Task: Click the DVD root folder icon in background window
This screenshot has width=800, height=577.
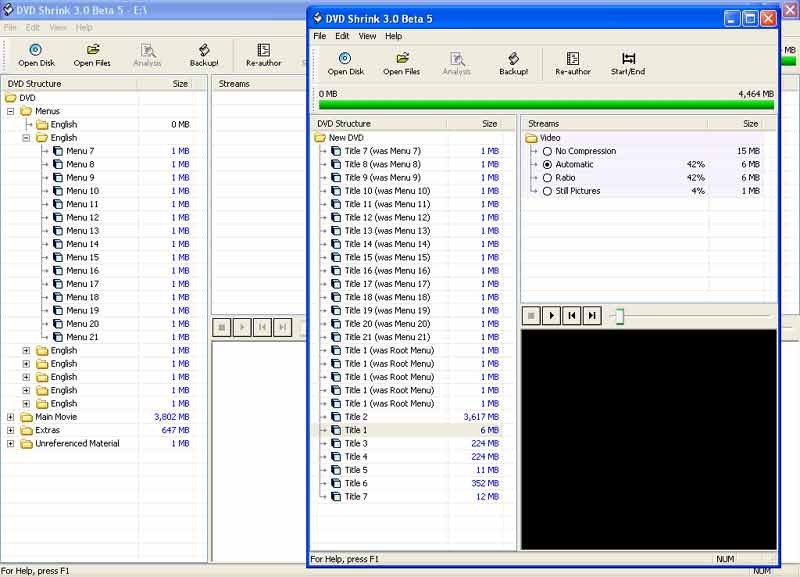Action: point(10,98)
